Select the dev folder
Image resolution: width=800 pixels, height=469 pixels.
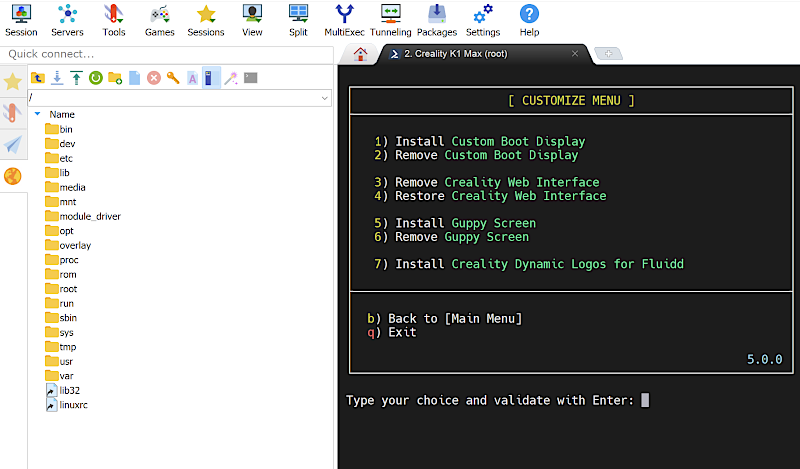60,144
